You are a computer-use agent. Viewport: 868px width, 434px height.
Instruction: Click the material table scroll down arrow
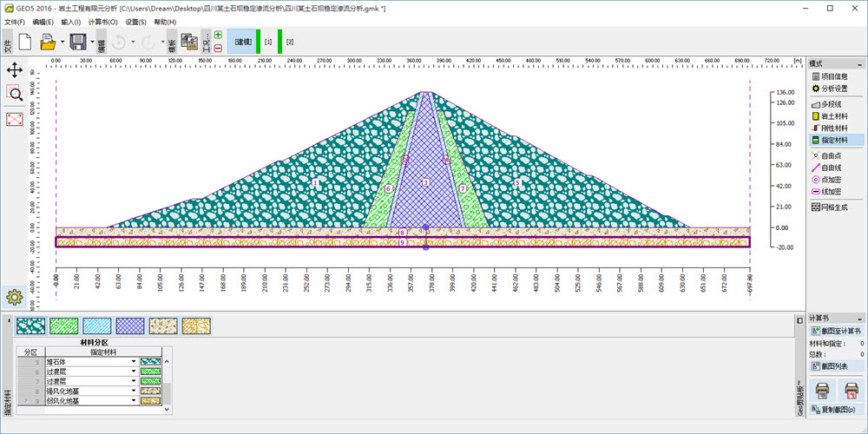[x=168, y=409]
